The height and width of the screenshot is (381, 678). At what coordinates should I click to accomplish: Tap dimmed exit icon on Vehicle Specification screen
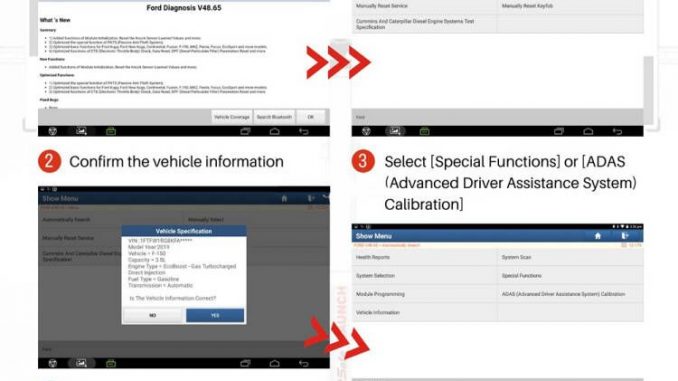click(x=311, y=199)
